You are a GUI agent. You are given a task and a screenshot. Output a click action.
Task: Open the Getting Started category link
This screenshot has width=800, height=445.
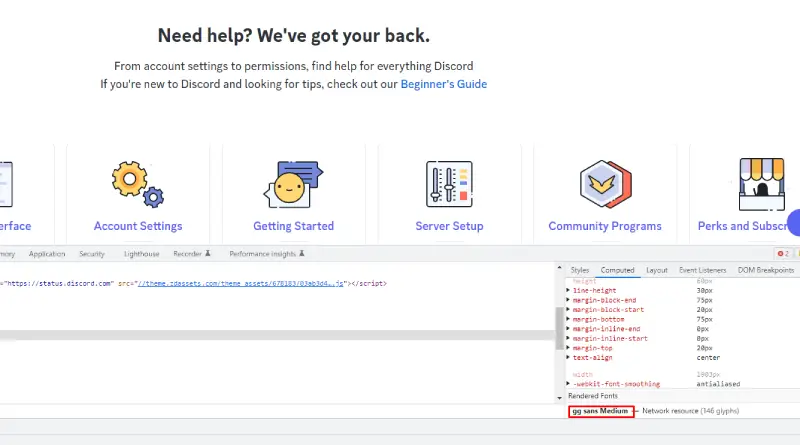point(293,226)
